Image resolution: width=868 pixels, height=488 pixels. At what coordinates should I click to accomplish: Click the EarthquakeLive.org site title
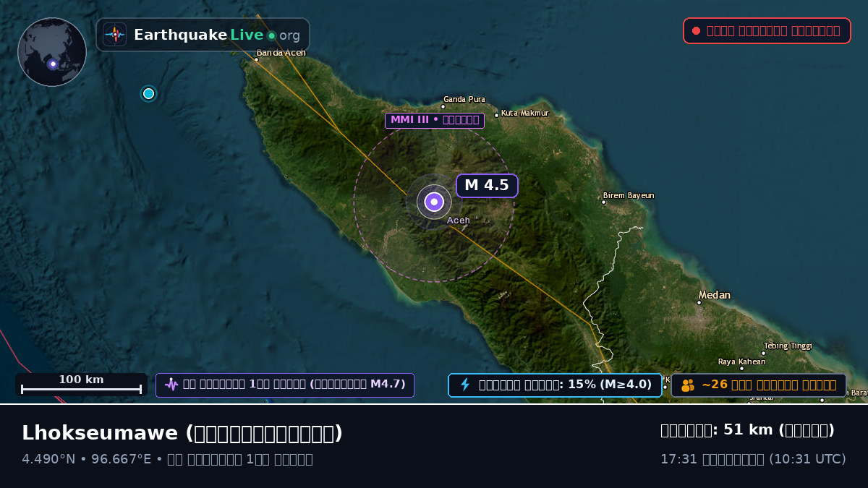[x=217, y=35]
